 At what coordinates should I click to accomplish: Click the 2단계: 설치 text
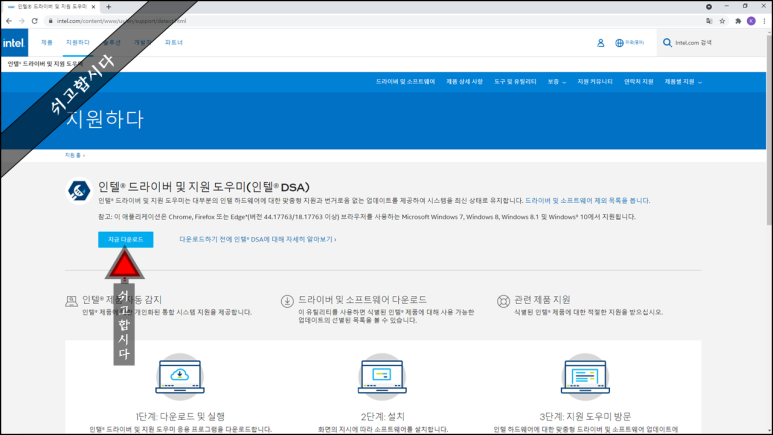click(x=383, y=417)
